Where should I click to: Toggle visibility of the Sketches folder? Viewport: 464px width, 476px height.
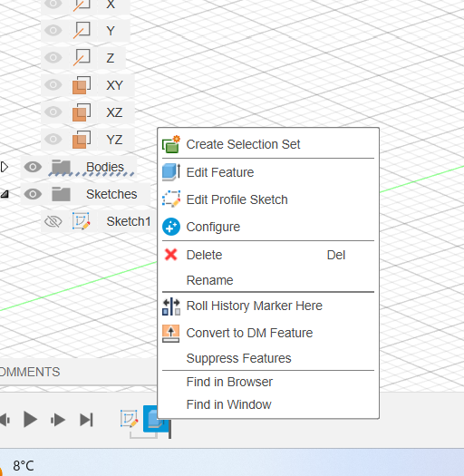33,194
